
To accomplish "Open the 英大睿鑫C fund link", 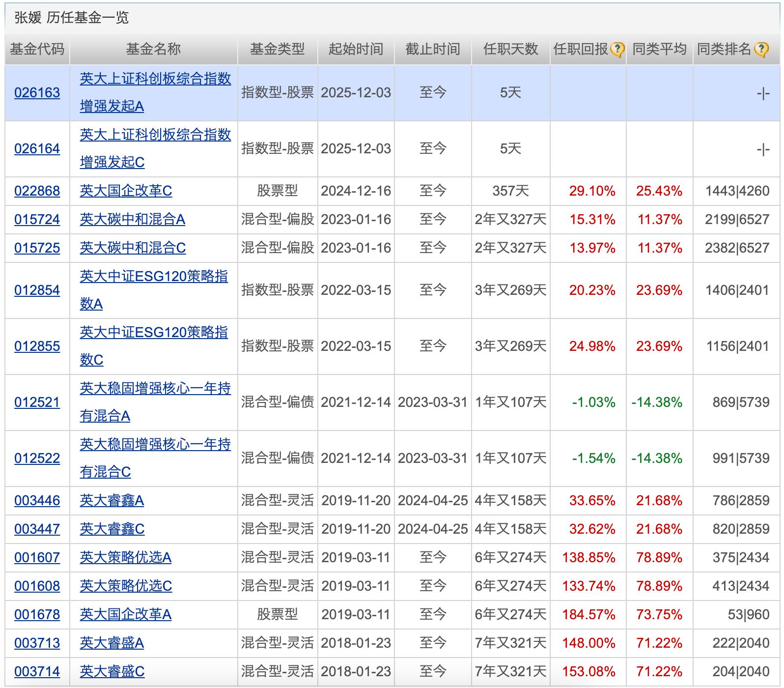I will [x=112, y=529].
